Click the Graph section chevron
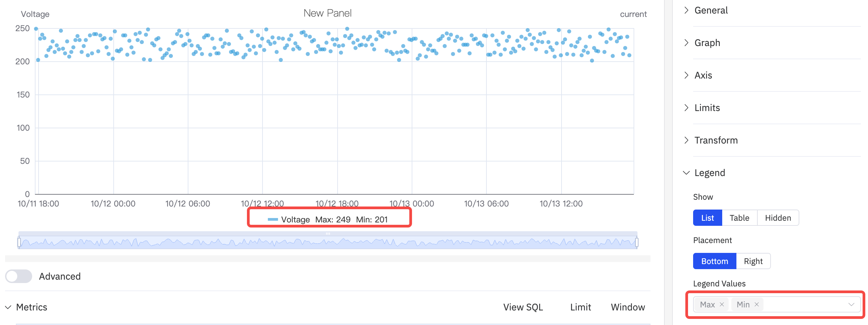 pos(687,43)
